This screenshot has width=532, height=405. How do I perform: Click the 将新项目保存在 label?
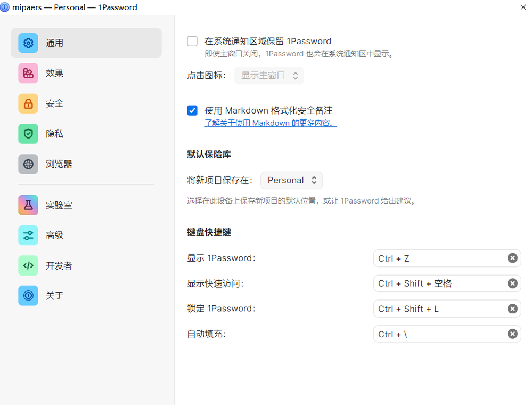point(220,180)
